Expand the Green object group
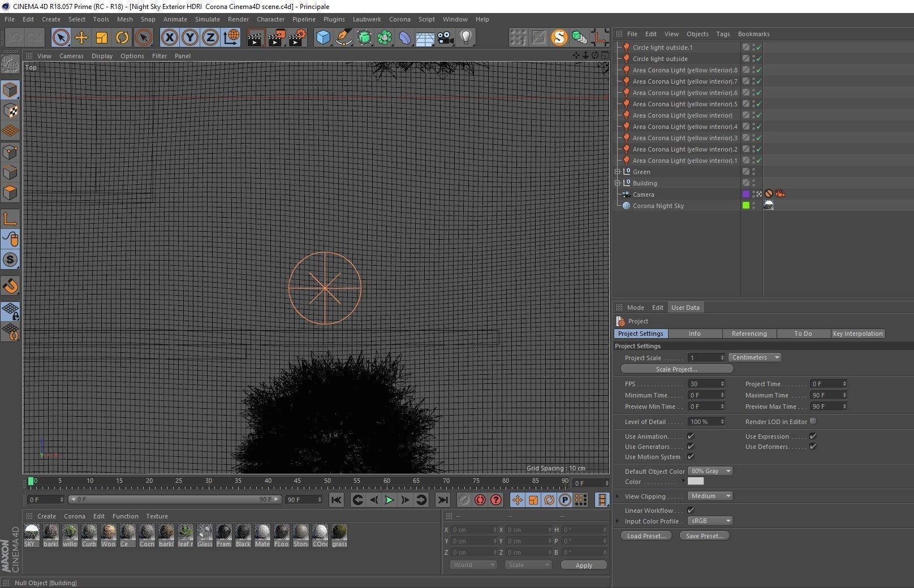This screenshot has width=914, height=588. 618,172
